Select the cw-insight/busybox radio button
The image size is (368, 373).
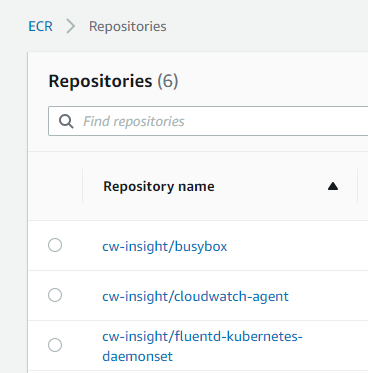click(x=55, y=245)
